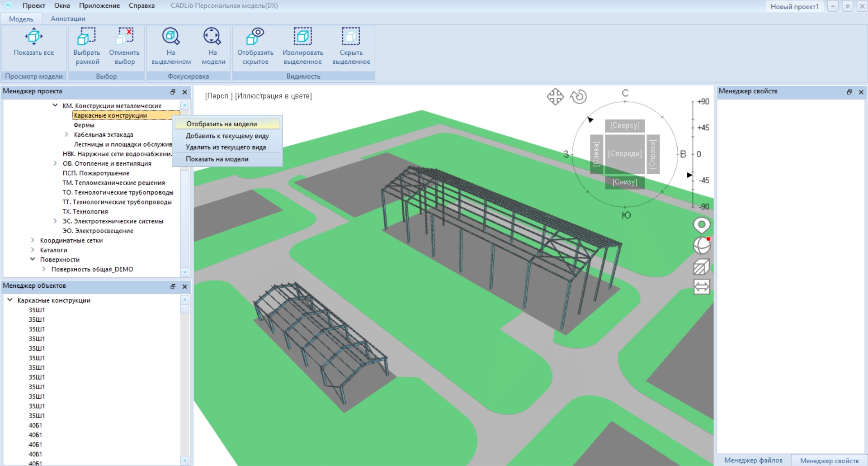This screenshot has width=868, height=466.
Task: Click the pan arrows icon in viewport
Action: (555, 96)
